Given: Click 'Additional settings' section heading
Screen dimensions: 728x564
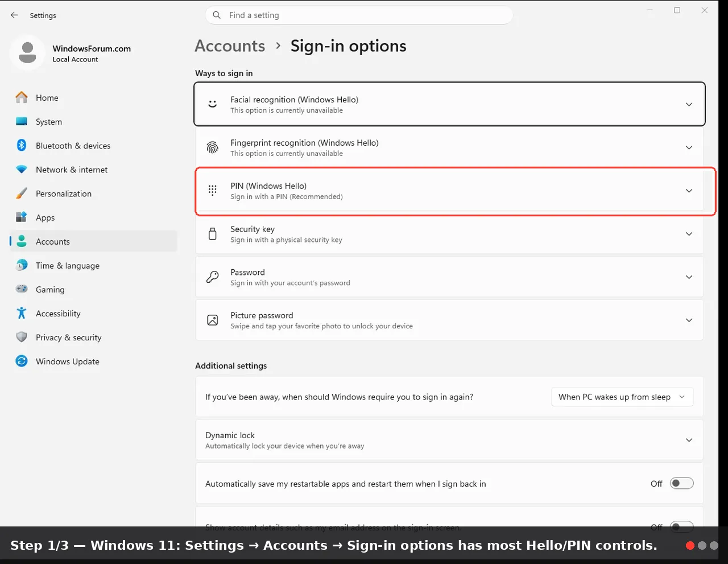Looking at the screenshot, I should [x=231, y=365].
